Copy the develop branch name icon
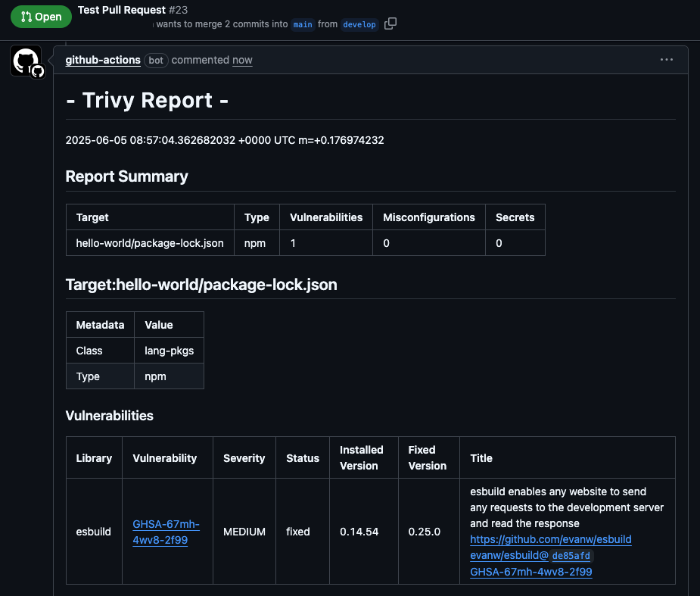This screenshot has width=700, height=596. pyautogui.click(x=390, y=23)
